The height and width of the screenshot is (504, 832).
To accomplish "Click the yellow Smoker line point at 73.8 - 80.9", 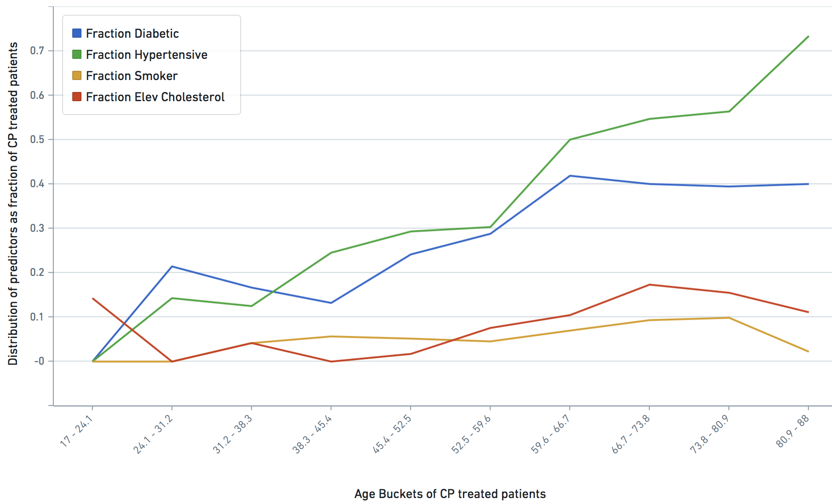I will 729,318.
